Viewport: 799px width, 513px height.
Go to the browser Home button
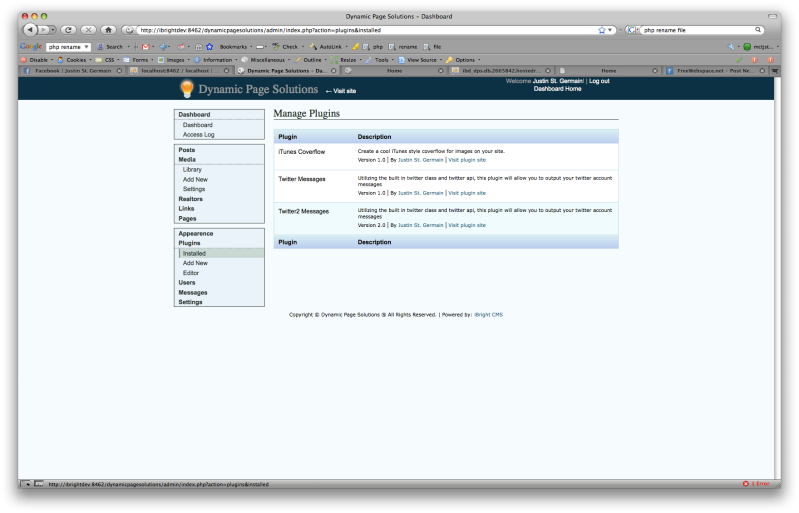click(x=108, y=30)
